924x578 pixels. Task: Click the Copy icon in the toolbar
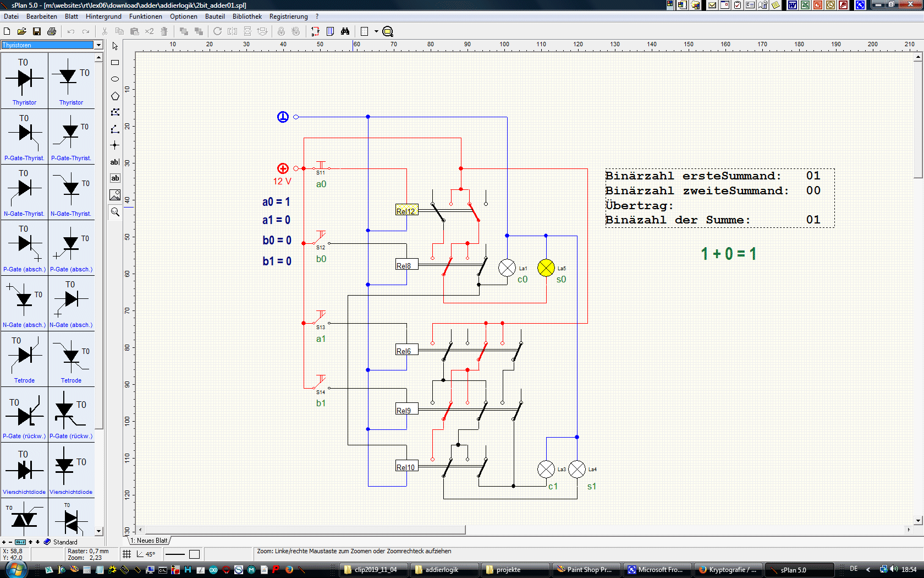(x=119, y=31)
